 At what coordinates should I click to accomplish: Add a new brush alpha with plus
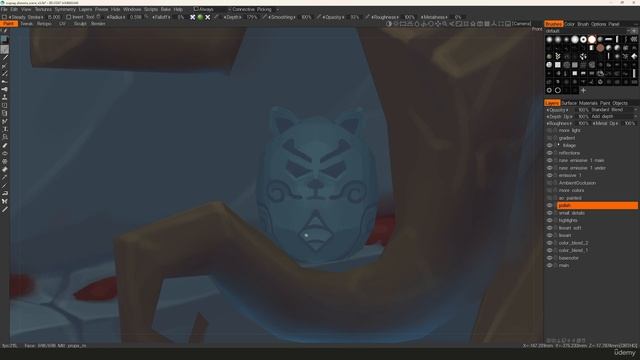583,90
